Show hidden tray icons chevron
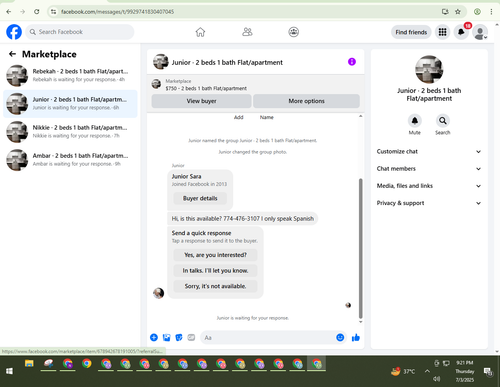The image size is (500, 387). 427,371
